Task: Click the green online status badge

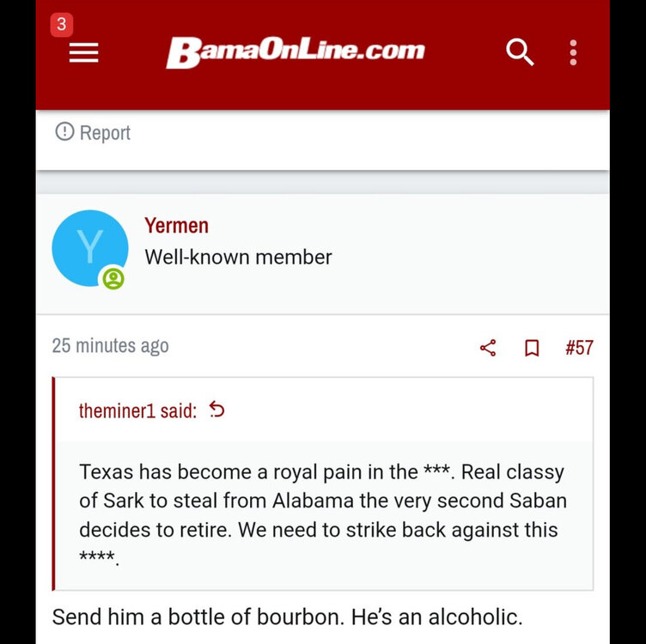Action: [x=113, y=278]
